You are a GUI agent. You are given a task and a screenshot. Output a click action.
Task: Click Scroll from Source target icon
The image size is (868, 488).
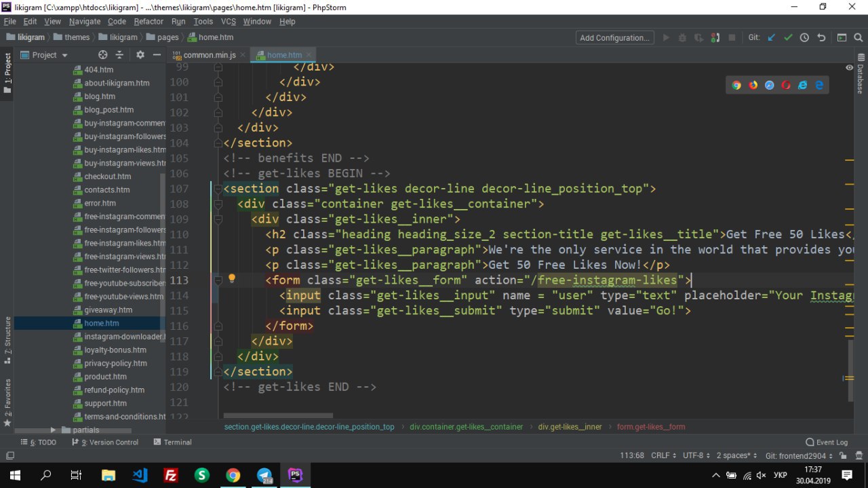tap(103, 55)
